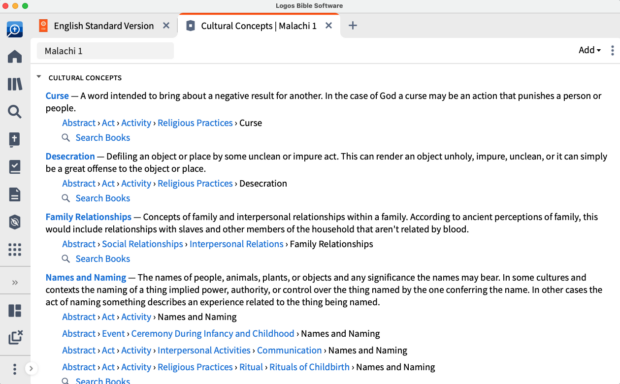Open the Family Relationships concept link

(88, 217)
